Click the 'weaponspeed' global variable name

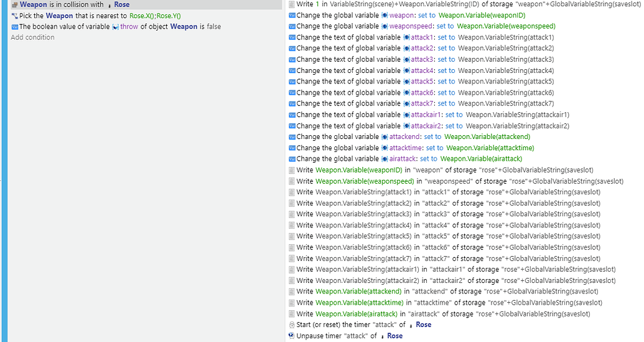(411, 26)
